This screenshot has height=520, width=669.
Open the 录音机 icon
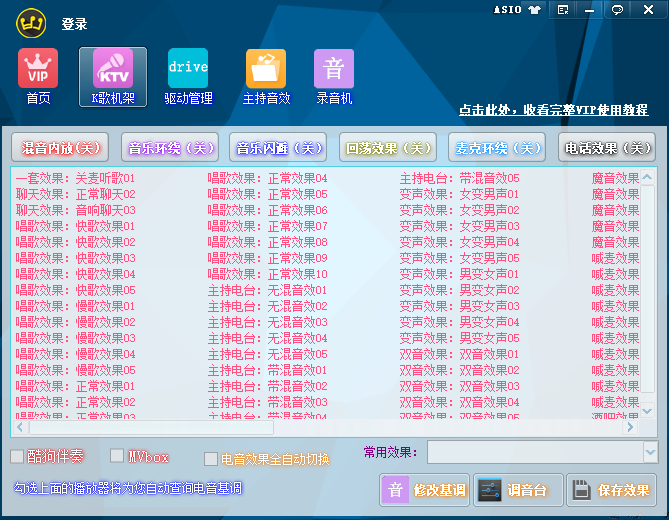click(334, 69)
